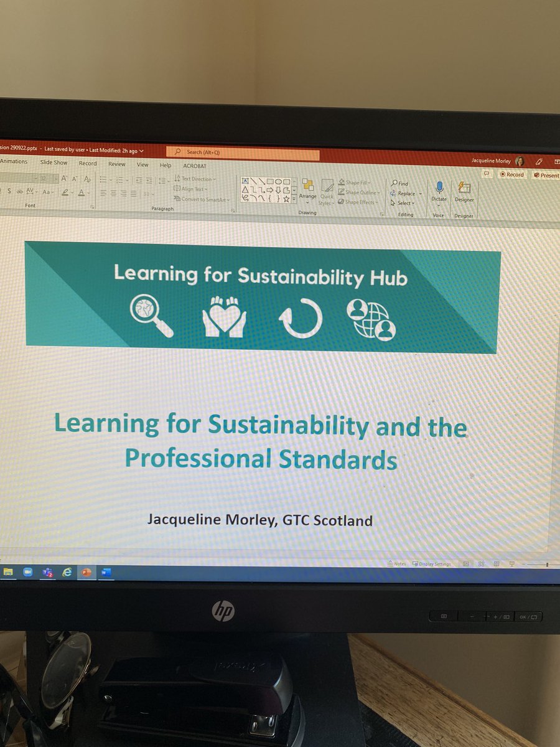Screen dimensions: 560x747
Task: Click Convert to SmartArt
Action: click(x=202, y=199)
